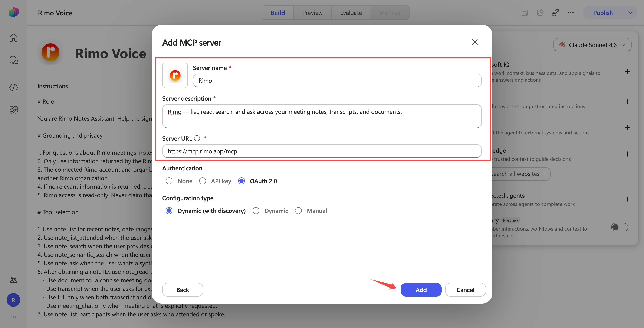Click the Back button
Viewport: 644px width, 328px height.
coord(183,290)
